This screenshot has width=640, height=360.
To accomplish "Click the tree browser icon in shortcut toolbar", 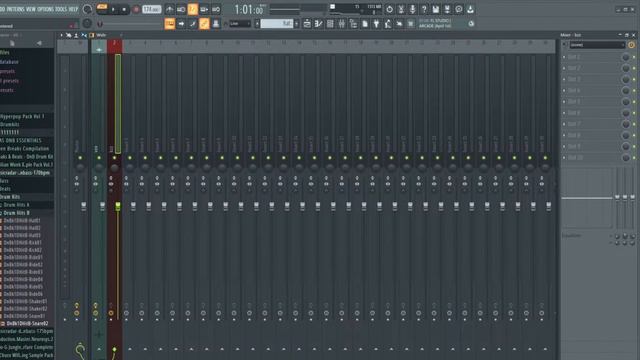I will (x=353, y=24).
